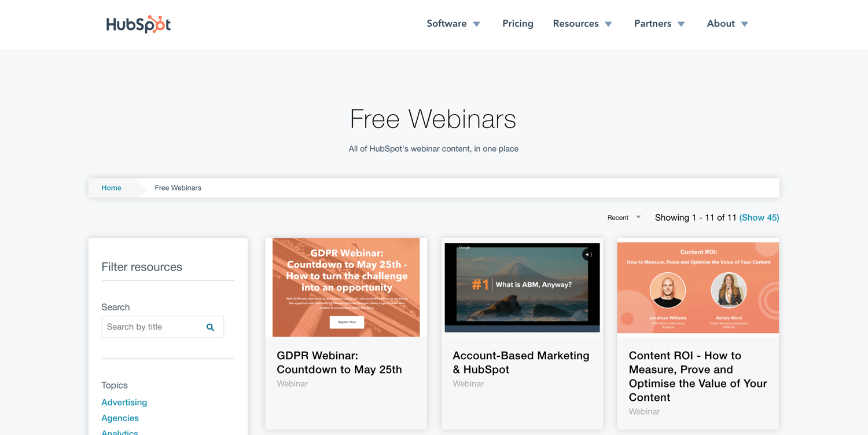Expand the About navigation dropdown
Screen dimensions: 868x435
click(727, 23)
